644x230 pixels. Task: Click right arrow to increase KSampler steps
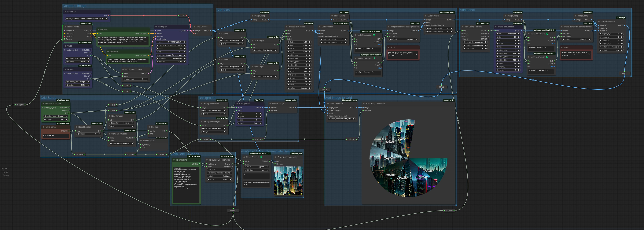(x=185, y=49)
